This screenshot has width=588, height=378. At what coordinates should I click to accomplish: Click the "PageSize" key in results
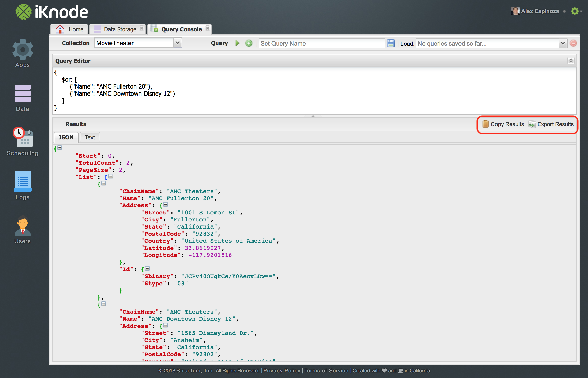coord(93,170)
